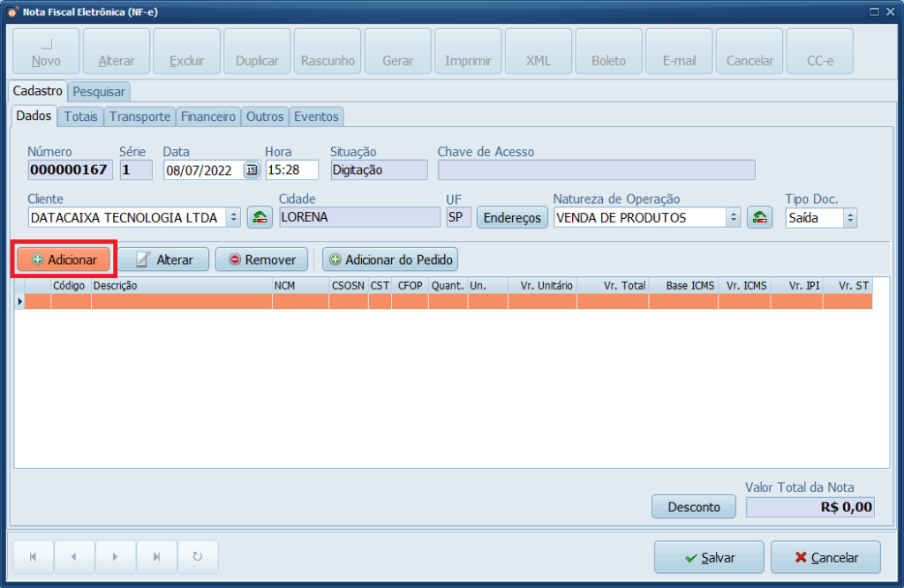Select the Transporte tab
The height and width of the screenshot is (588, 904).
[139, 117]
